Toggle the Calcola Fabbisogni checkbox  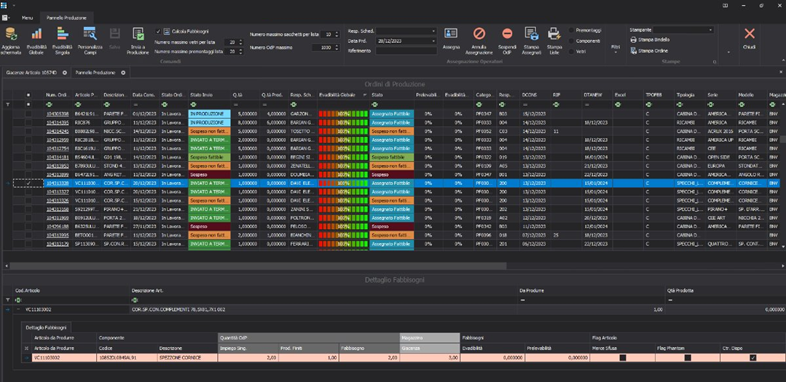click(x=158, y=31)
